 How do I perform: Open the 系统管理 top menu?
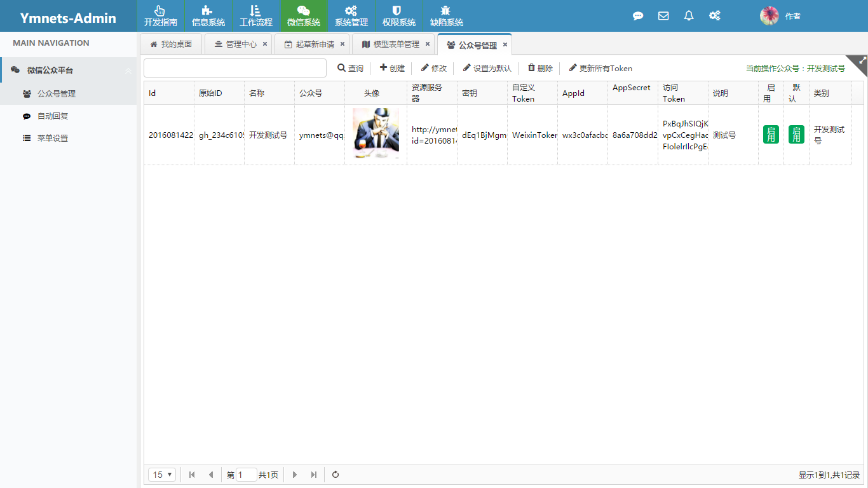tap(351, 16)
